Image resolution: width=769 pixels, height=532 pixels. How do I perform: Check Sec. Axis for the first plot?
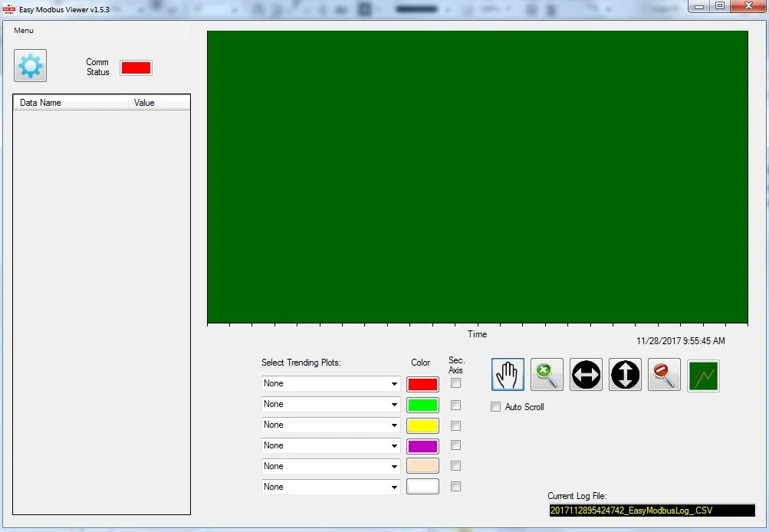pyautogui.click(x=455, y=384)
